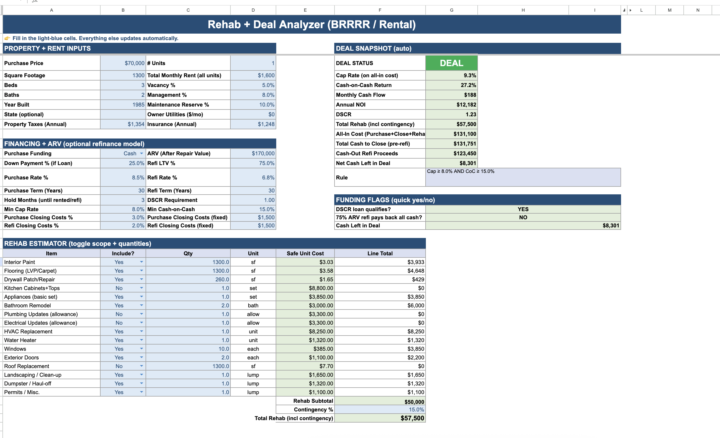This screenshot has height=438, width=720.
Task: Select the Contingency % 15.0% cell
Action: [380, 410]
